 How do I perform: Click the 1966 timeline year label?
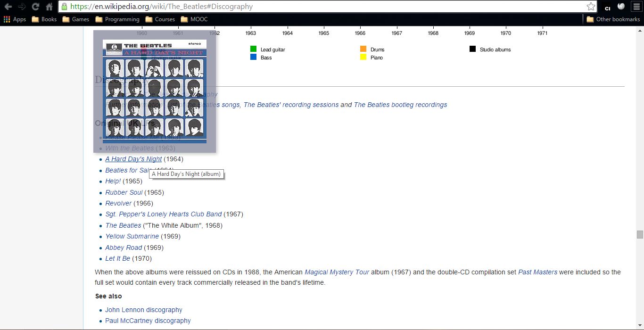click(x=360, y=33)
